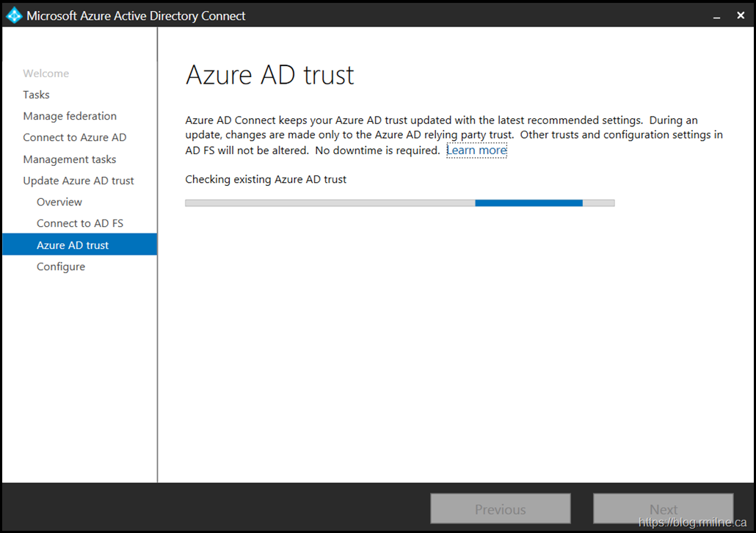This screenshot has height=533, width=756.
Task: Open the Learn more link
Action: pos(476,151)
